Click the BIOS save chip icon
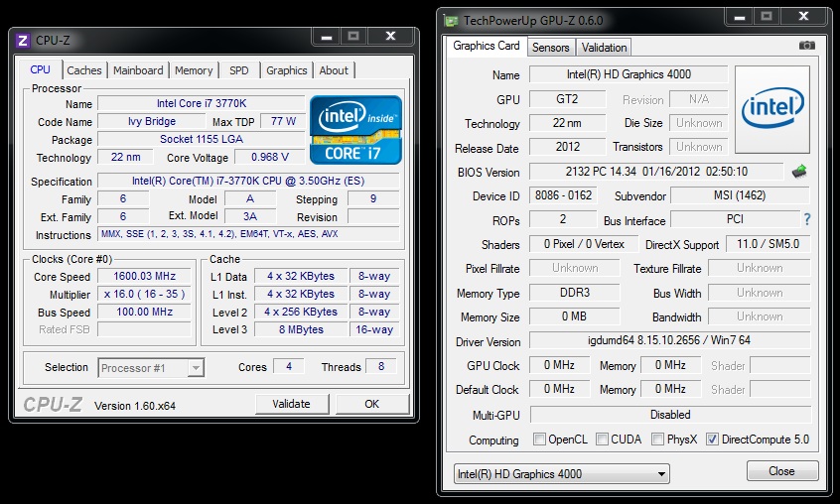Viewport: 840px width, 504px height. (799, 172)
